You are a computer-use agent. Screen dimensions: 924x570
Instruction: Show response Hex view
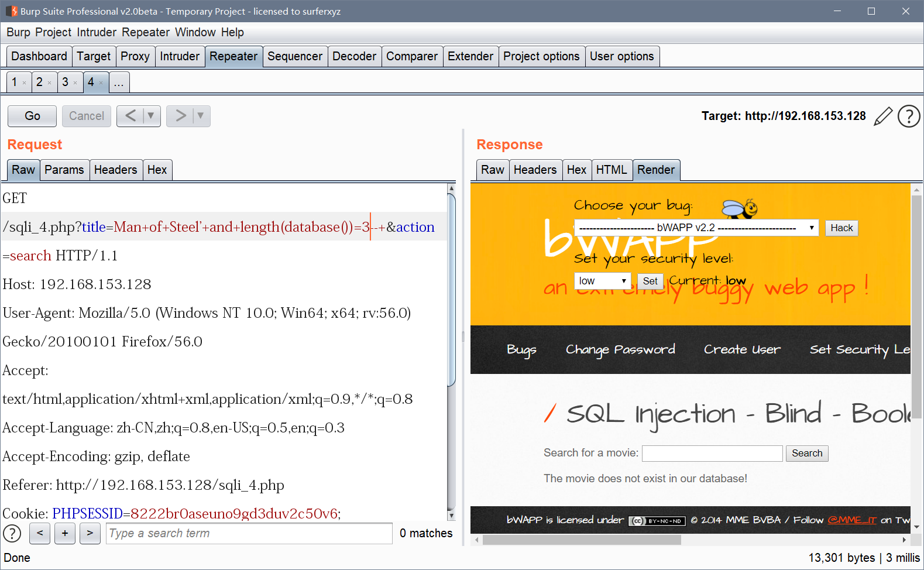point(576,170)
